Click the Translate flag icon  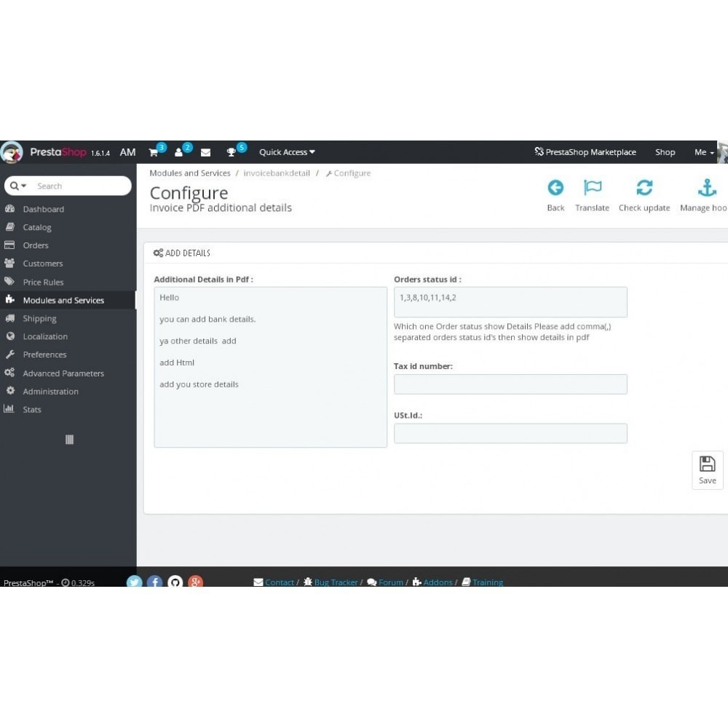pos(593,188)
